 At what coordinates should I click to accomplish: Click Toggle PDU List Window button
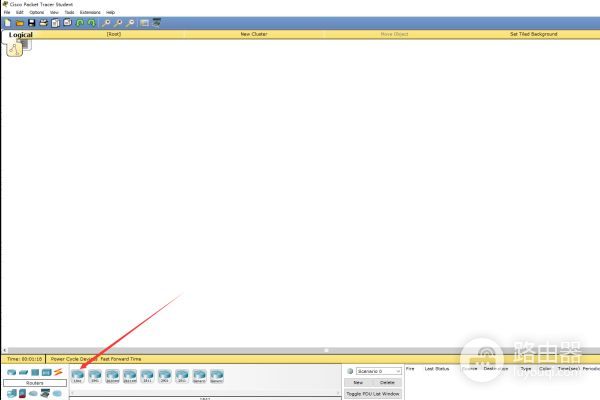373,393
